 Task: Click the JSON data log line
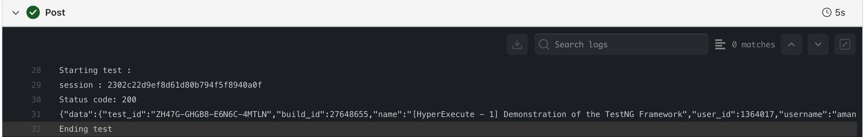point(438,115)
